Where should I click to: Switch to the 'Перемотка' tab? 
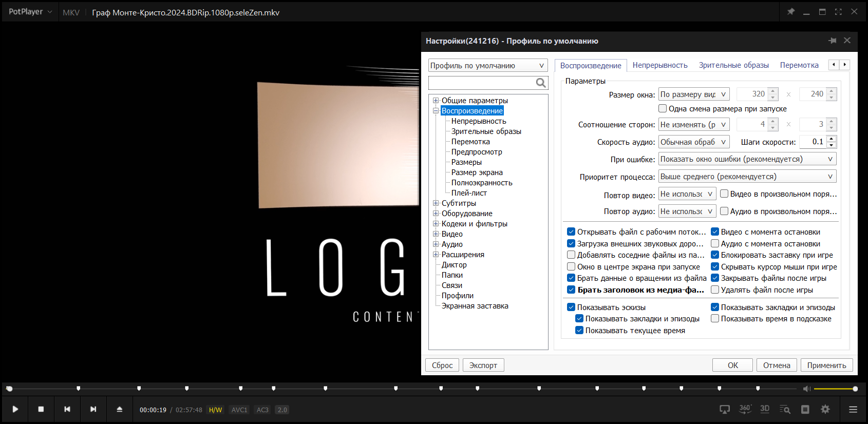pyautogui.click(x=799, y=65)
